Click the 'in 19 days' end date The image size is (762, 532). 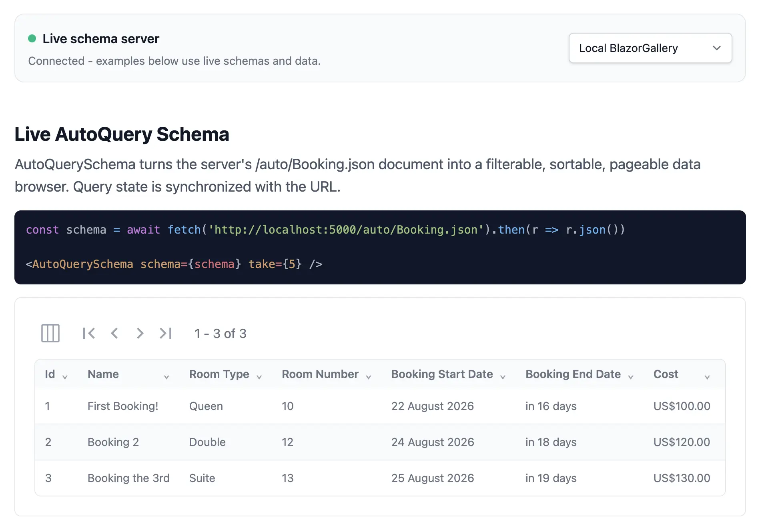551,478
